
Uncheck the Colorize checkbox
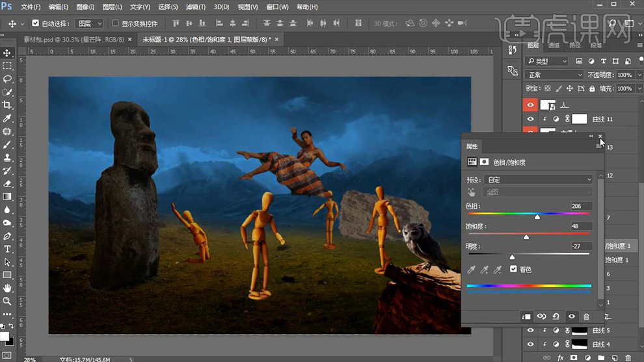click(x=513, y=269)
